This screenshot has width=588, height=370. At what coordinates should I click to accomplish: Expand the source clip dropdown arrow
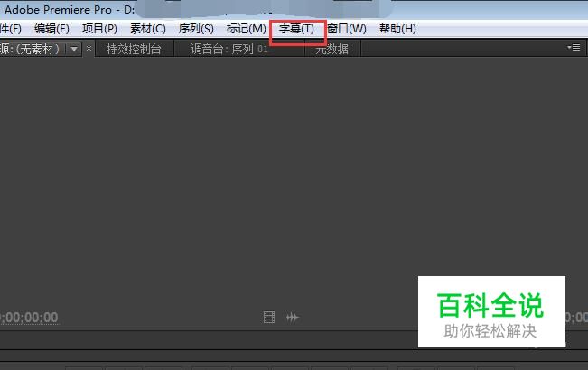pyautogui.click(x=74, y=49)
